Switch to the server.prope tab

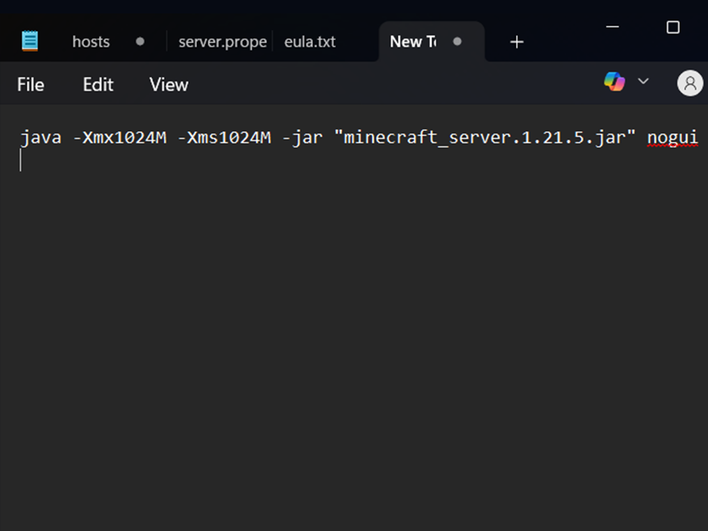(x=223, y=42)
